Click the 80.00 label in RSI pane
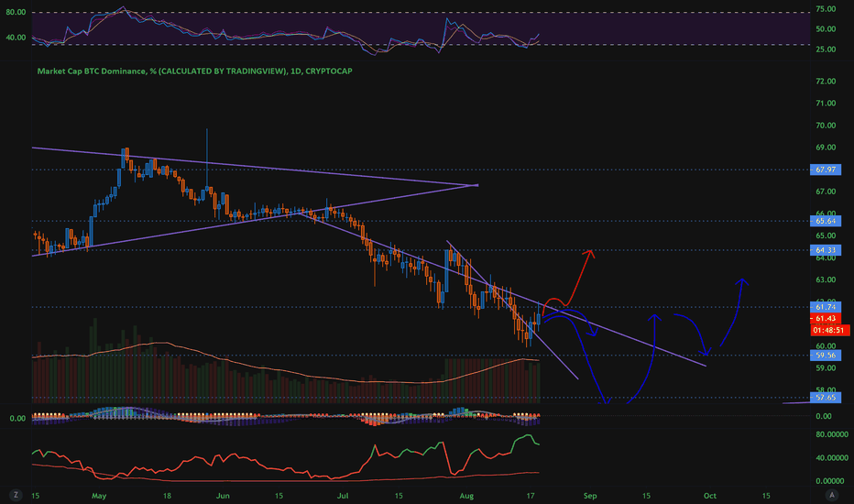 click(x=16, y=12)
